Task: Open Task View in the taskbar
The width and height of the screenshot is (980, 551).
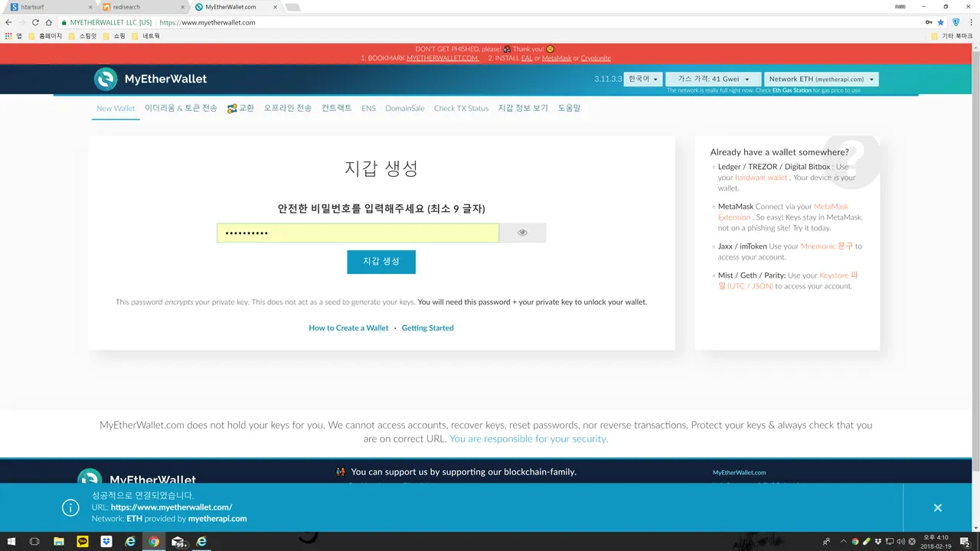Action: pos(34,541)
